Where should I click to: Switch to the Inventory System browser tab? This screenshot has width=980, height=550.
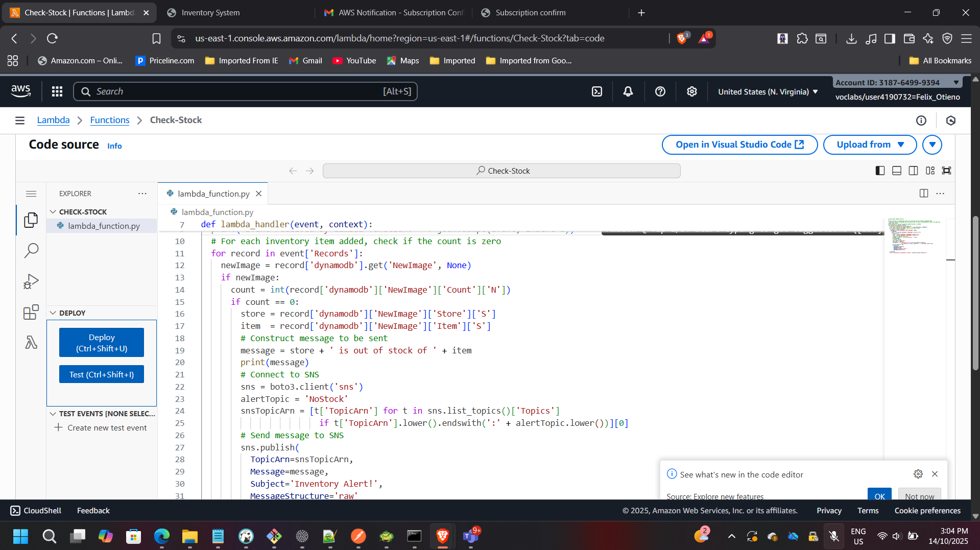209,12
